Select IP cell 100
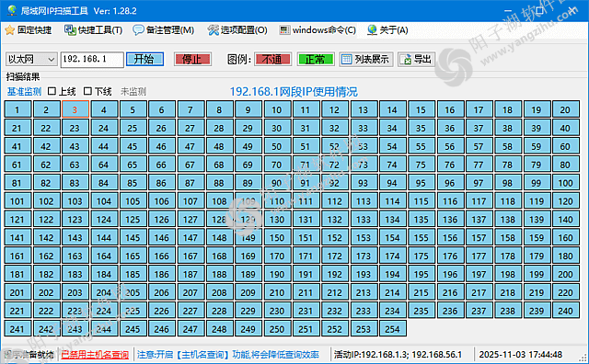The height and width of the screenshot is (364, 589). coord(565,183)
